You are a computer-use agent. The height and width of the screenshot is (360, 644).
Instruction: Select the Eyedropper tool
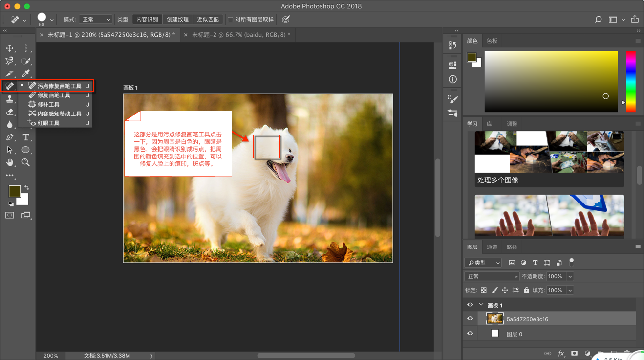(x=26, y=74)
